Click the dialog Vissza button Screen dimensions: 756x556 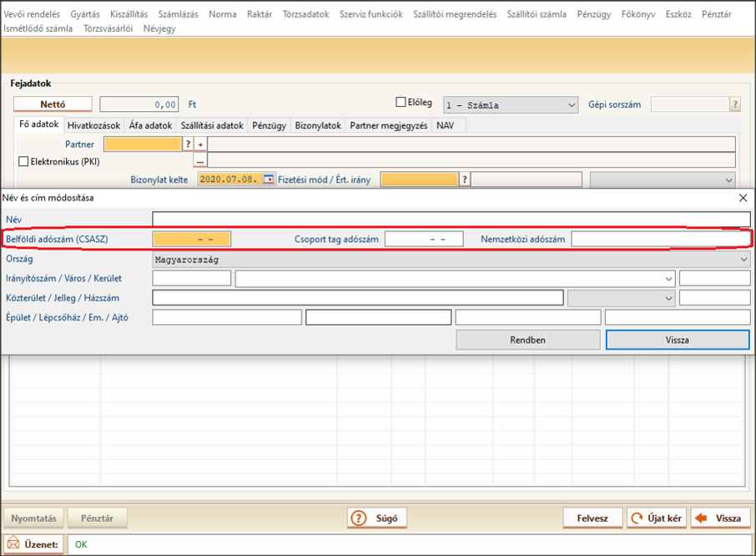pyautogui.click(x=678, y=340)
